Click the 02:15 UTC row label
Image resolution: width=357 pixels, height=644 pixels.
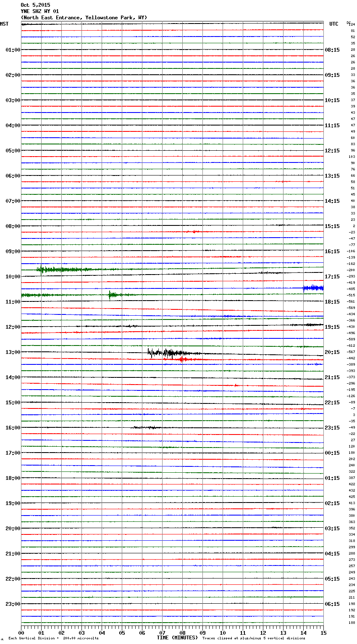(x=332, y=503)
